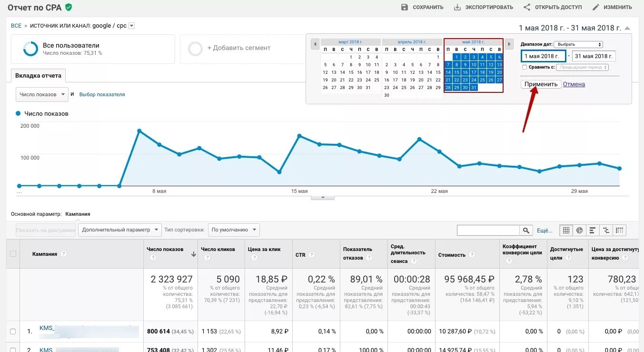Screen dimensions: 644x352
Task: Click the Стоимость column header
Action: (452, 255)
